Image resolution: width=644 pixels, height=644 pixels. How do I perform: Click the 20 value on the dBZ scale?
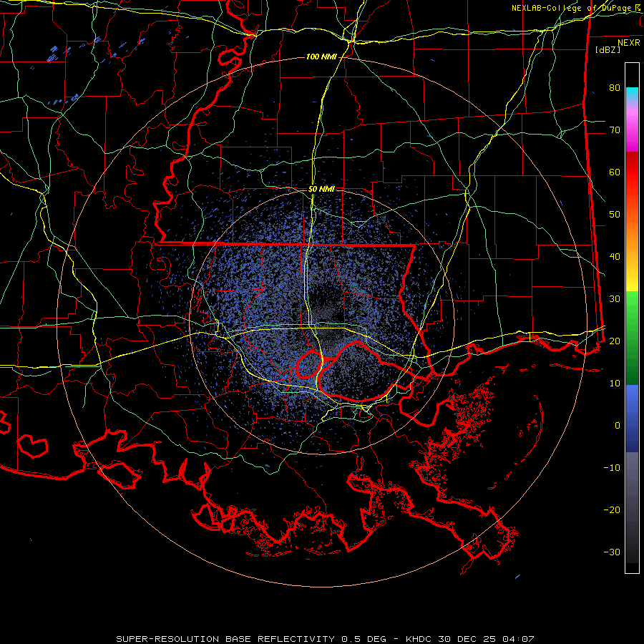[615, 341]
